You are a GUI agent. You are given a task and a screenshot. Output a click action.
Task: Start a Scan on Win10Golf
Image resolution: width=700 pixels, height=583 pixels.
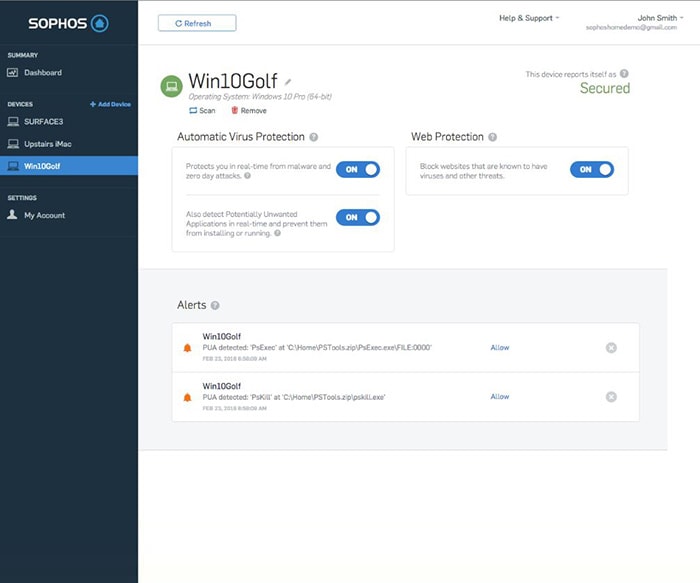(x=202, y=110)
